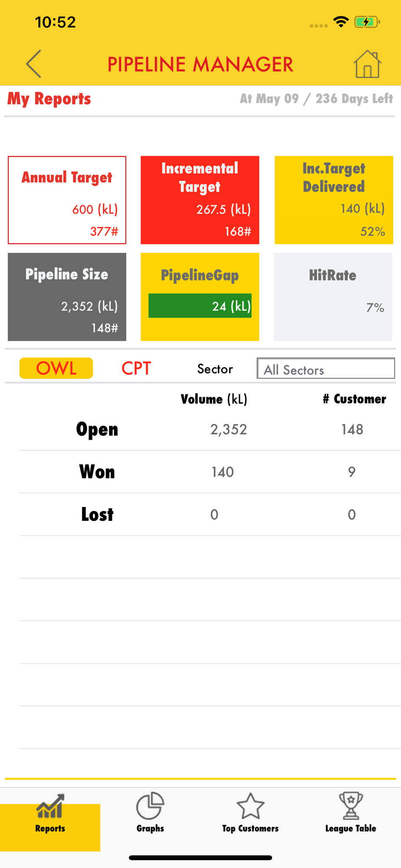401x868 pixels.
Task: Switch to the OWL toggle
Action: 56,368
